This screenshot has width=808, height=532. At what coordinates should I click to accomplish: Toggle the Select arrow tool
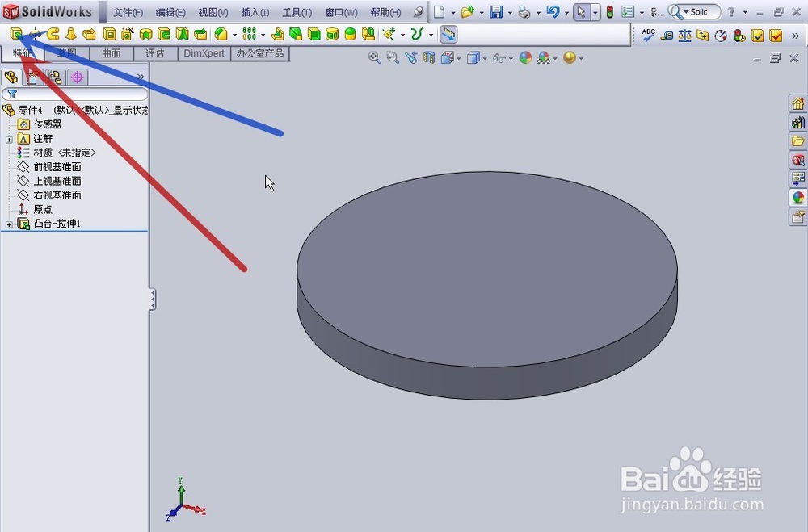tap(581, 12)
